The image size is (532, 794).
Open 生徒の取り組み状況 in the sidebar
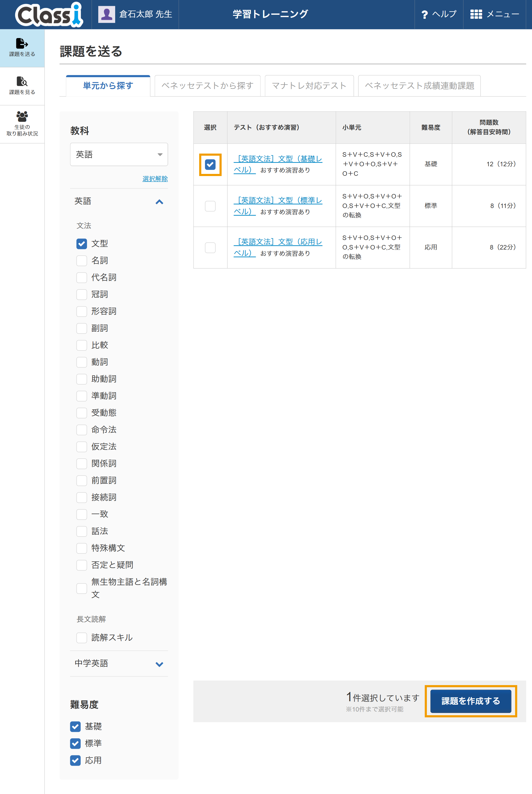pyautogui.click(x=22, y=124)
